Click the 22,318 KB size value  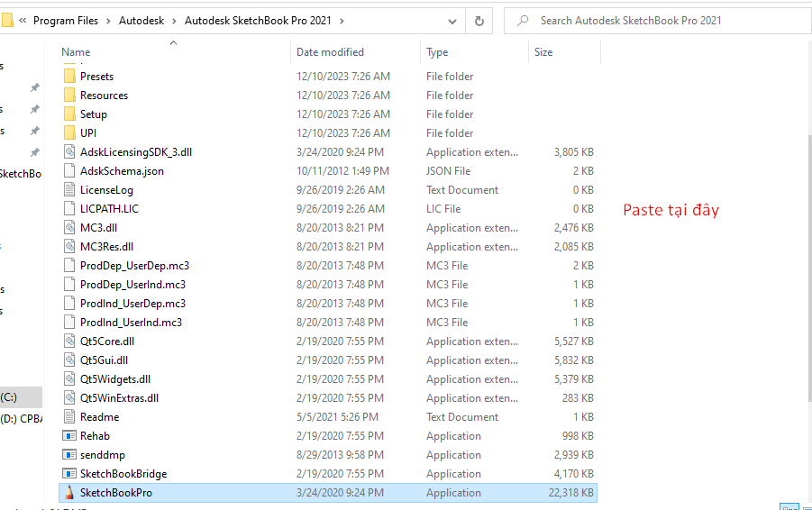coord(571,492)
